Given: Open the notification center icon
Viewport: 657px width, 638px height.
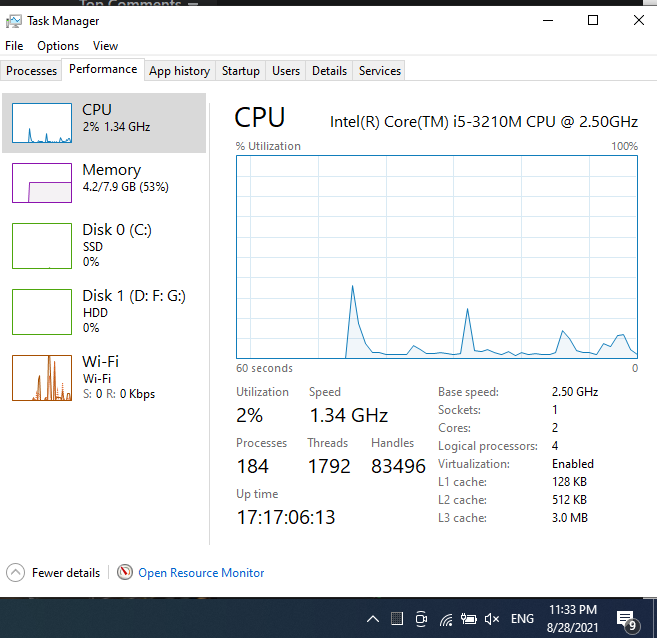Looking at the screenshot, I should (x=628, y=620).
